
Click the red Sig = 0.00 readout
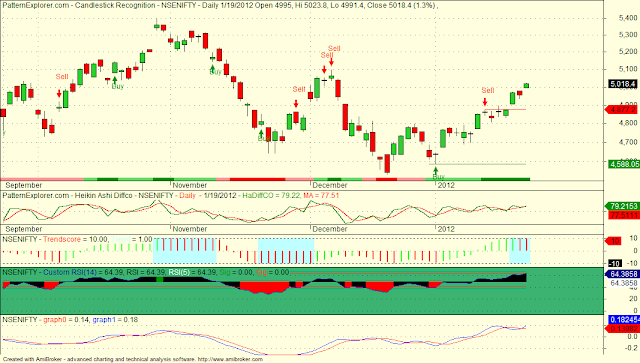click(x=272, y=272)
